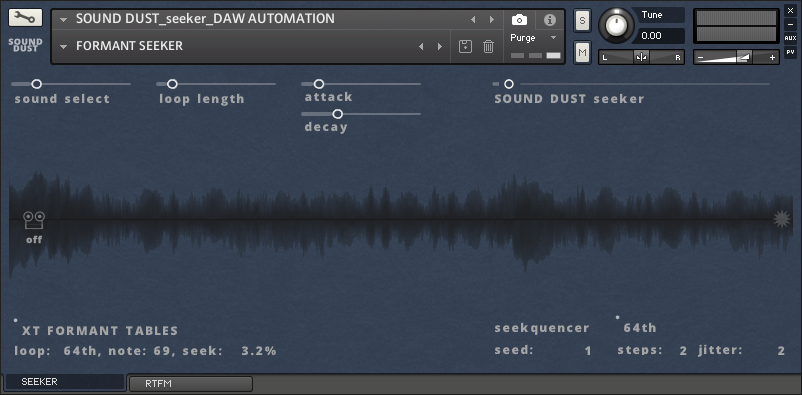Go to next instrument arrow
The height and width of the screenshot is (395, 802).
point(492,20)
